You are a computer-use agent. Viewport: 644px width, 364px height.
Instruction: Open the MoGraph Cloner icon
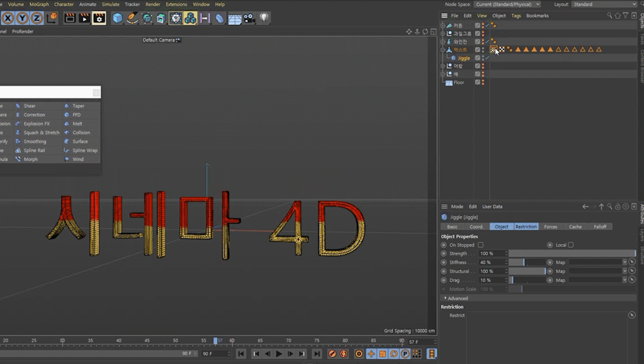tap(190, 18)
